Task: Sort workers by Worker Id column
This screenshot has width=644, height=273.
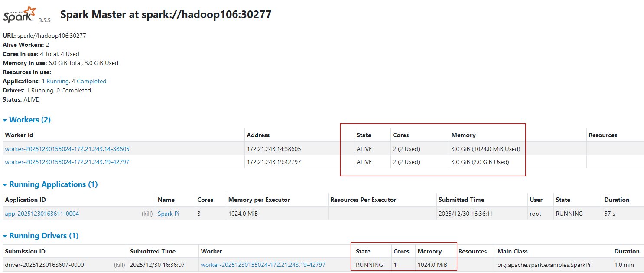Action: [19, 135]
